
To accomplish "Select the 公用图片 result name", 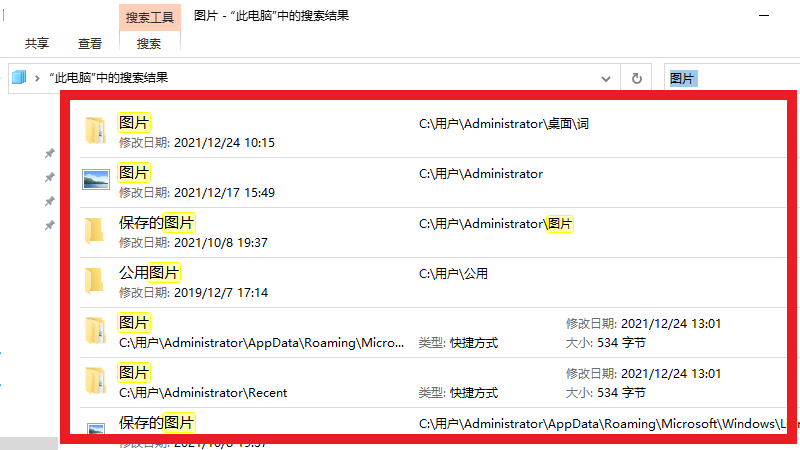I will [149, 272].
